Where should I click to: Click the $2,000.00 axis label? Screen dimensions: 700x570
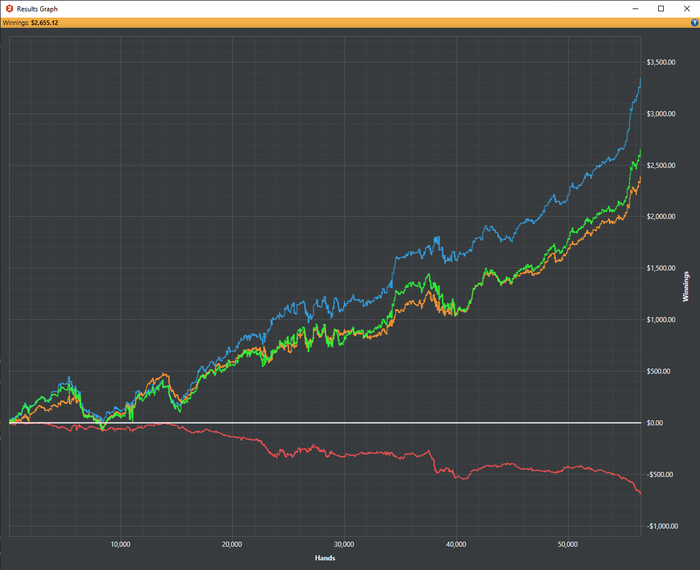[x=661, y=216]
